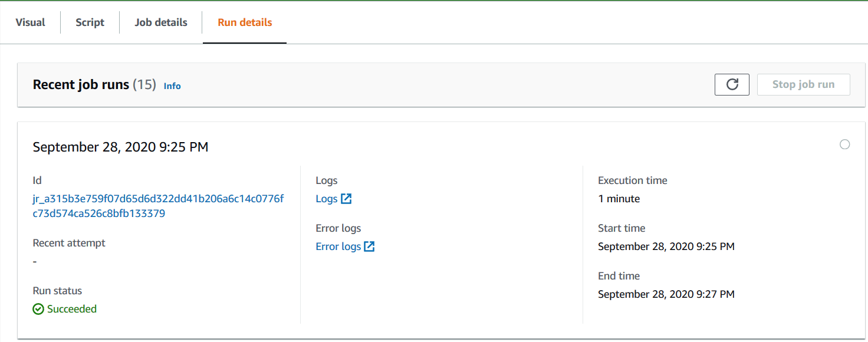Select the Run details tab
The width and height of the screenshot is (868, 342).
point(245,22)
